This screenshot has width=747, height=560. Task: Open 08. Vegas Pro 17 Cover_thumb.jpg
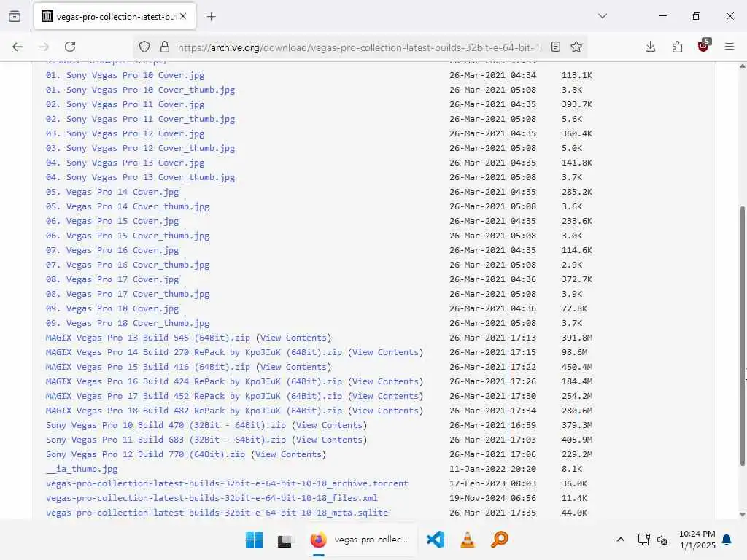(127, 294)
